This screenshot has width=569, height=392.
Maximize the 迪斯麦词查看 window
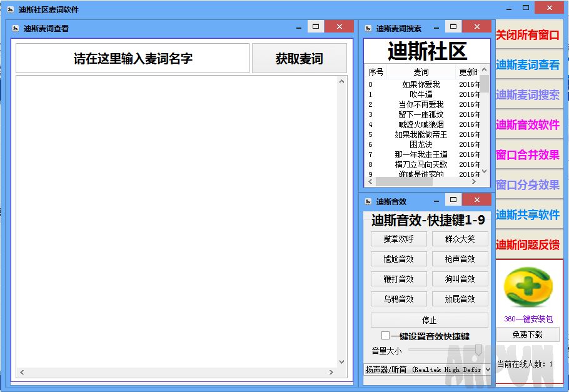tap(316, 26)
